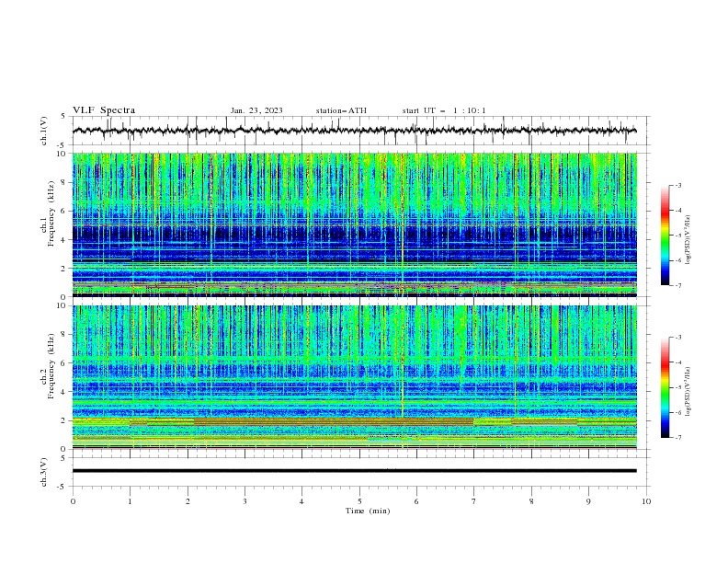This screenshot has height=563, width=728.
Task: Click the time axis tick label '2'
Action: pos(188,501)
